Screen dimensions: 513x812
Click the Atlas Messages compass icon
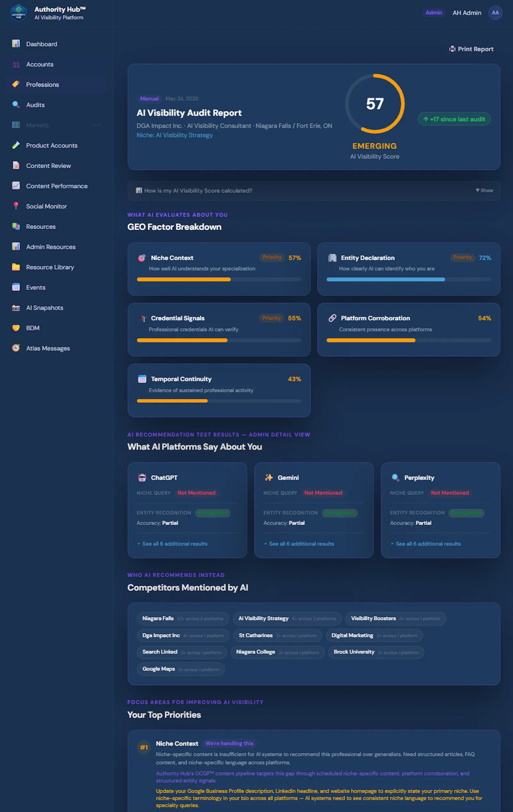point(16,348)
